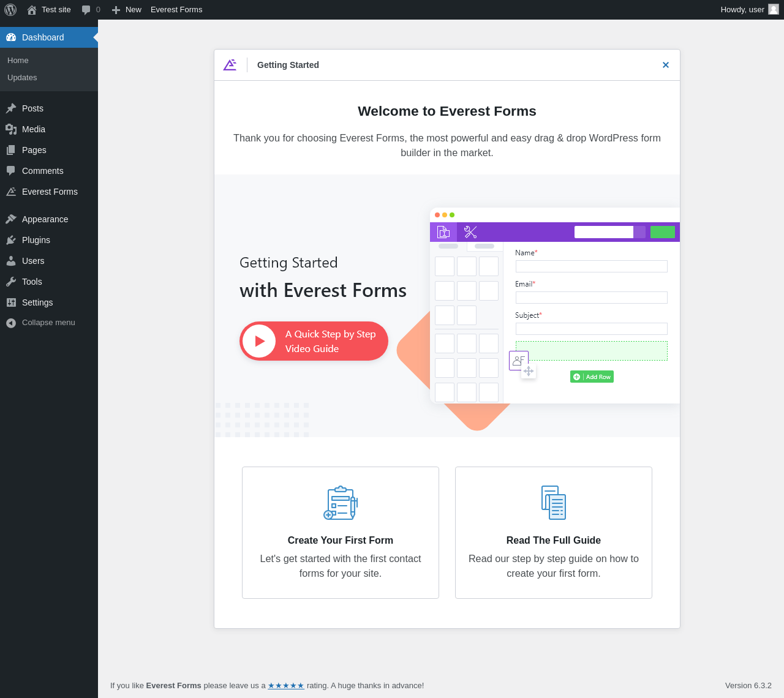
Task: Click the Everest Forms logo in Getting Started header
Action: (x=230, y=65)
